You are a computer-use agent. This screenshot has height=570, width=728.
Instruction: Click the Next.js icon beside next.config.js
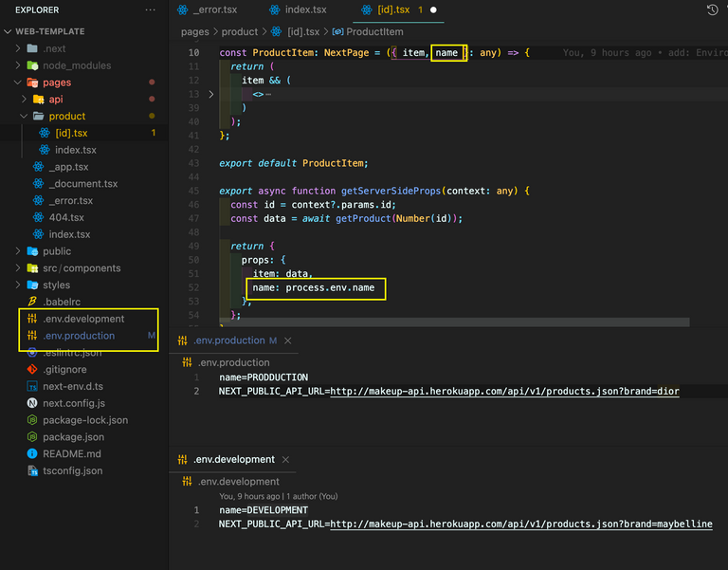(32, 403)
